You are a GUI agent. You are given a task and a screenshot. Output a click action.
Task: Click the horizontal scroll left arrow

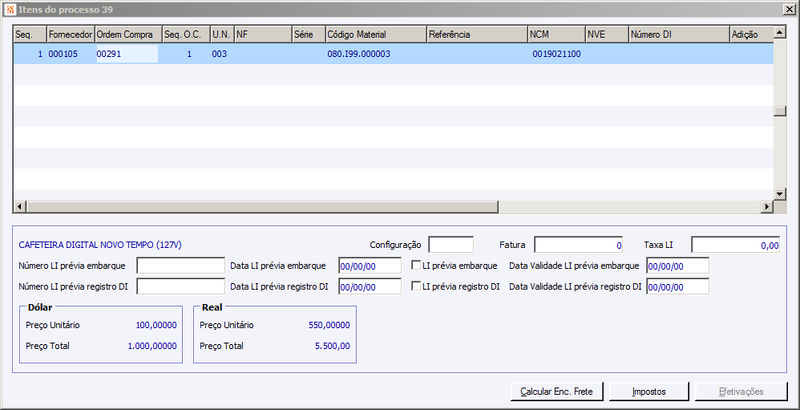(x=20, y=207)
